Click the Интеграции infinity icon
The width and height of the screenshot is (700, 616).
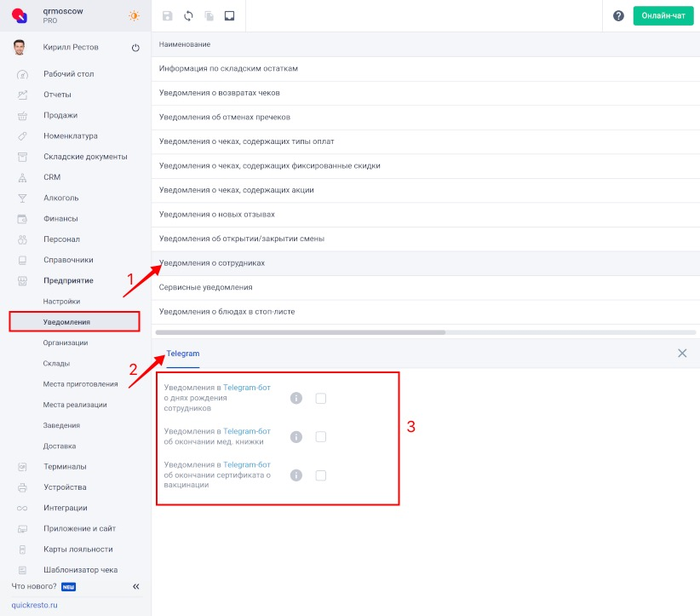(x=22, y=508)
